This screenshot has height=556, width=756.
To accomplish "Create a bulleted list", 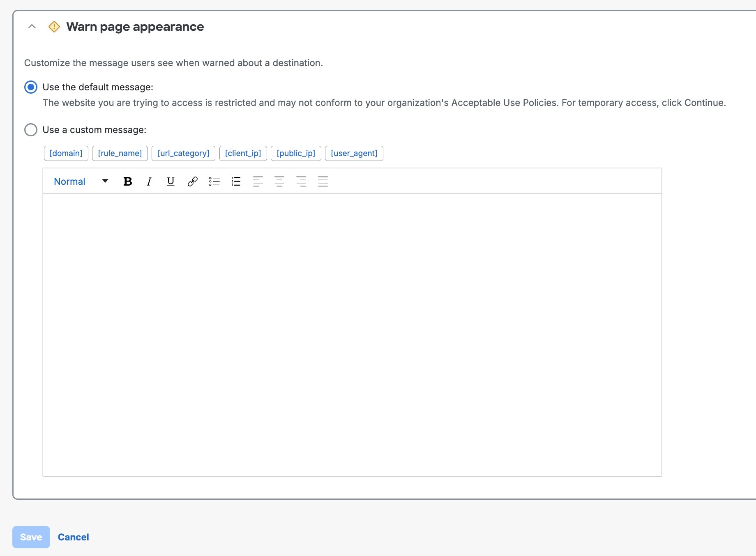I will [x=214, y=182].
